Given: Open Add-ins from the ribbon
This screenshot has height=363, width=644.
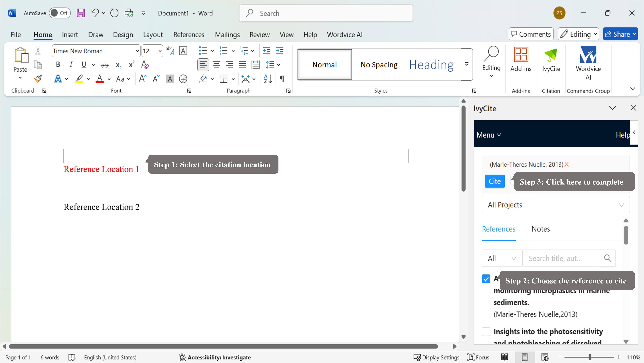Looking at the screenshot, I should pos(521,59).
